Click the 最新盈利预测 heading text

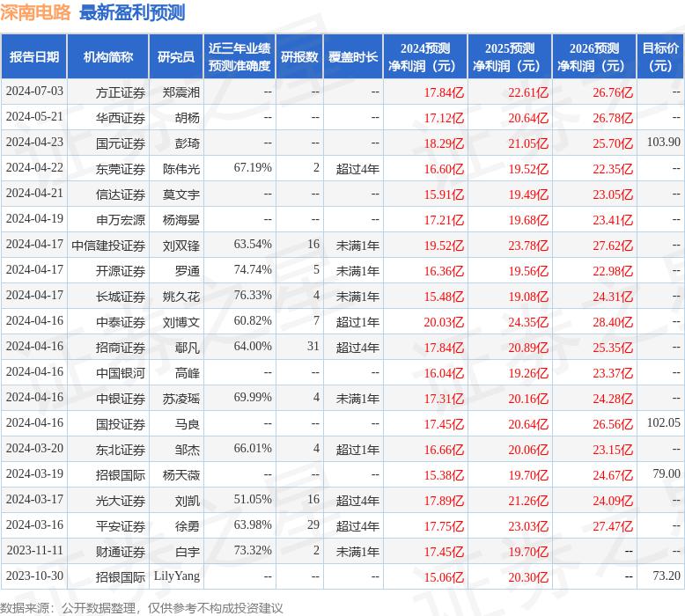[132, 12]
